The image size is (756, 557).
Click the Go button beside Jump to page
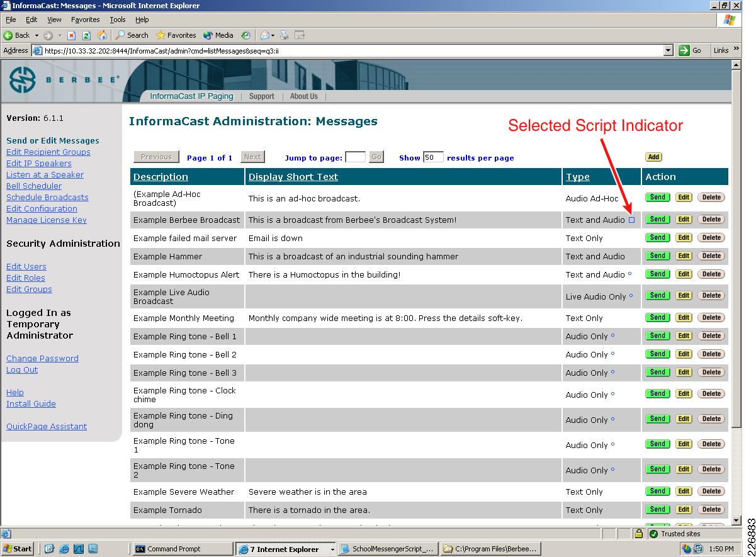[x=376, y=157]
